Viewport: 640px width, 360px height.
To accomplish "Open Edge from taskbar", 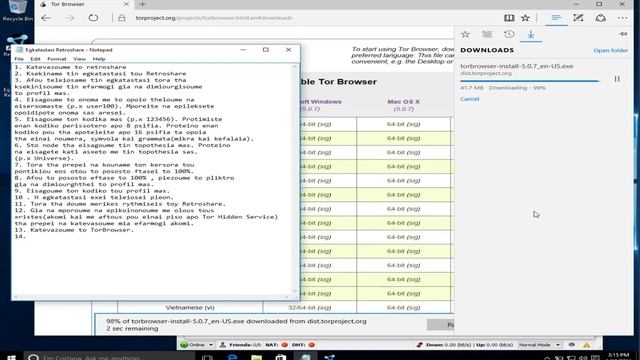I will (232, 357).
